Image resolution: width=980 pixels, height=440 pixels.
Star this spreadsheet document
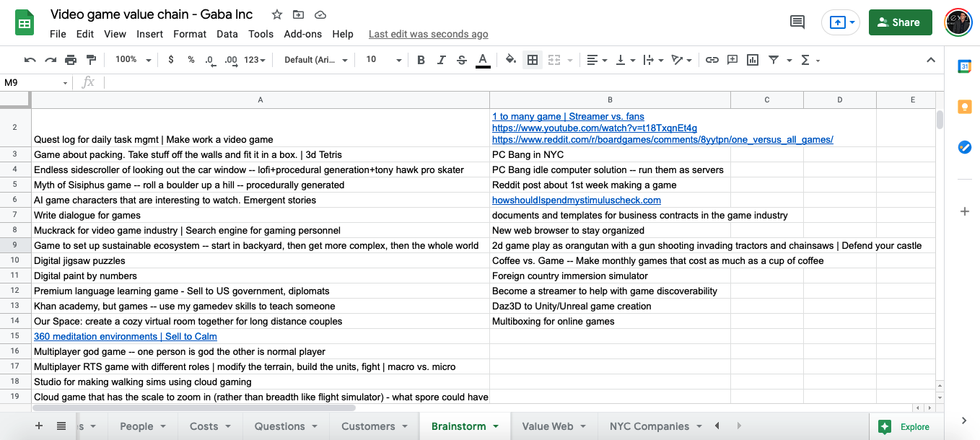click(277, 14)
